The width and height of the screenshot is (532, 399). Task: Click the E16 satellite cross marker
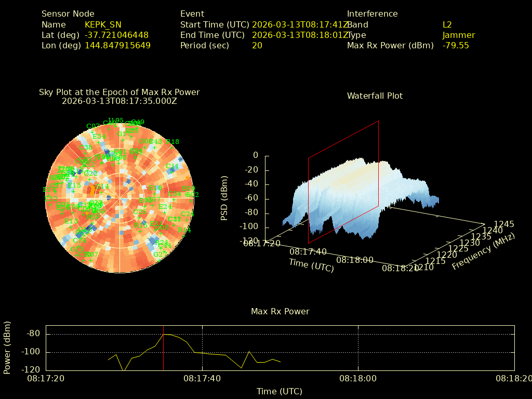[x=155, y=193]
